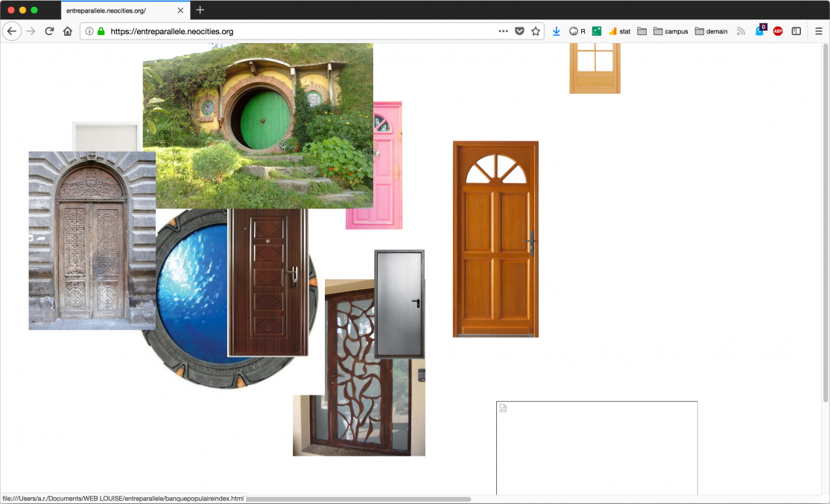Image resolution: width=830 pixels, height=504 pixels.
Task: Expand the campus bookmarks folder
Action: [x=671, y=31]
